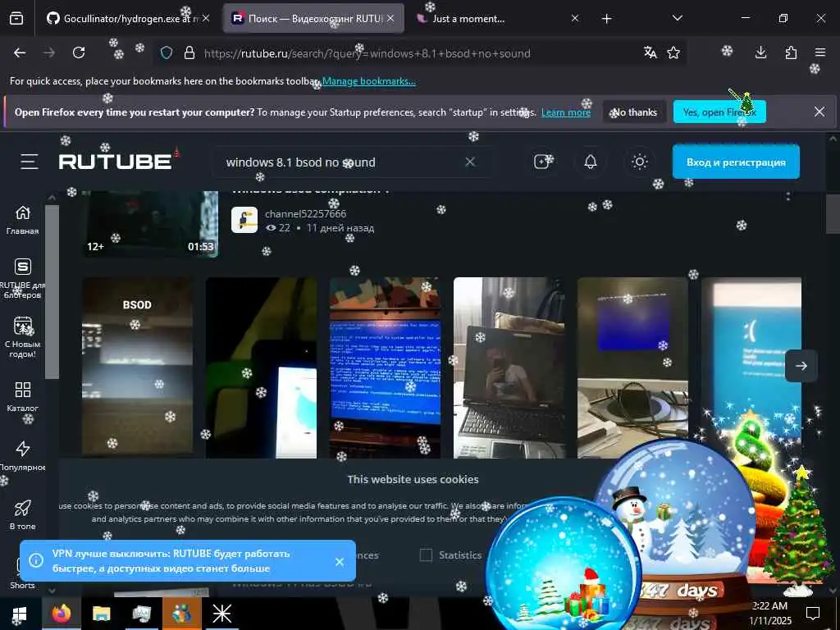Reload the current page
This screenshot has height=630, width=840.
tap(79, 52)
